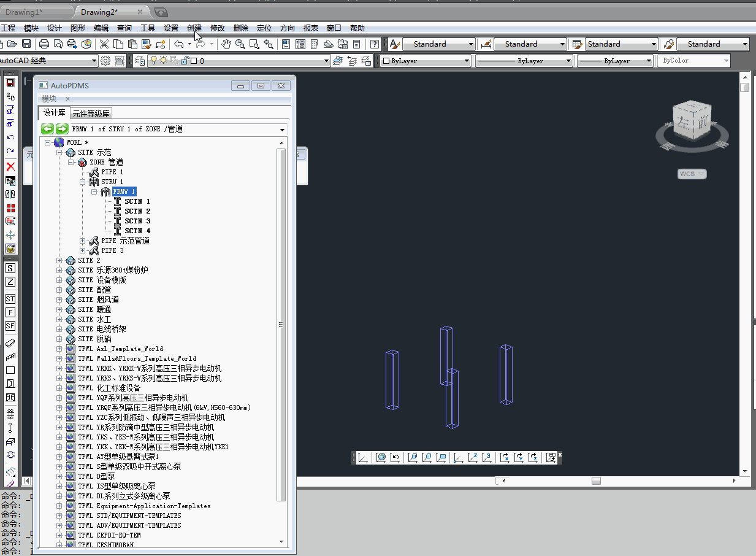Click the UCS 3 Point icon
The image size is (756, 556).
[487, 457]
